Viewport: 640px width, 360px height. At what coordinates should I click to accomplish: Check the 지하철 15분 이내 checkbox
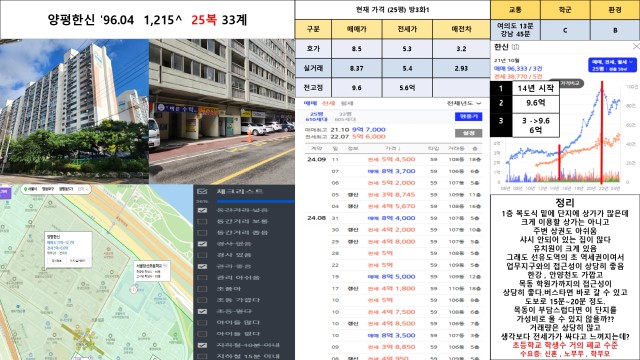[x=202, y=356]
